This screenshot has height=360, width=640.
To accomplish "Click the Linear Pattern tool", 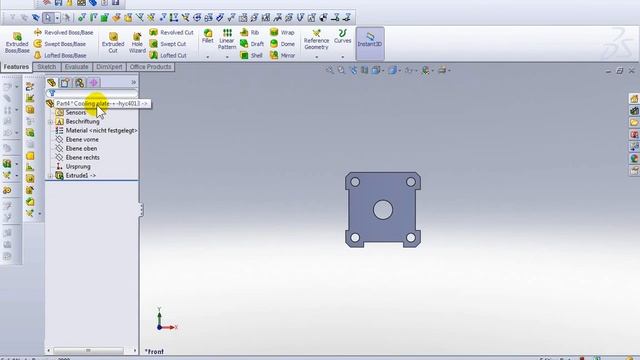I will click(227, 39).
